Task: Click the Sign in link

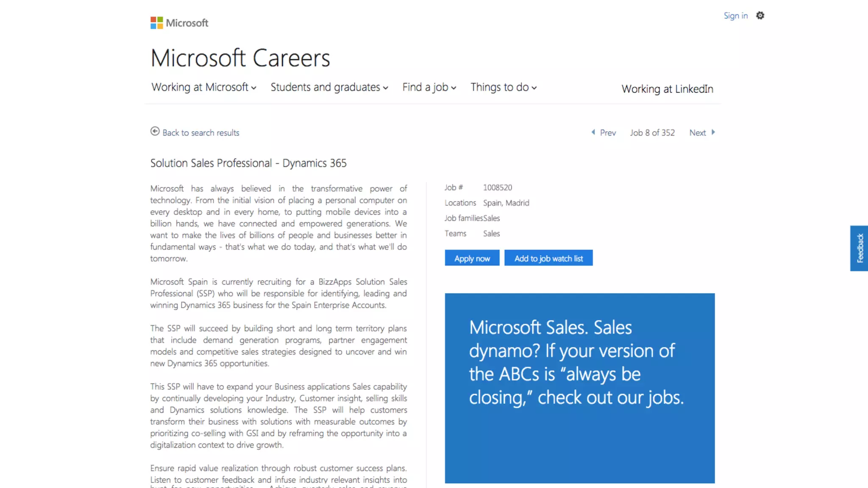Action: [x=735, y=16]
